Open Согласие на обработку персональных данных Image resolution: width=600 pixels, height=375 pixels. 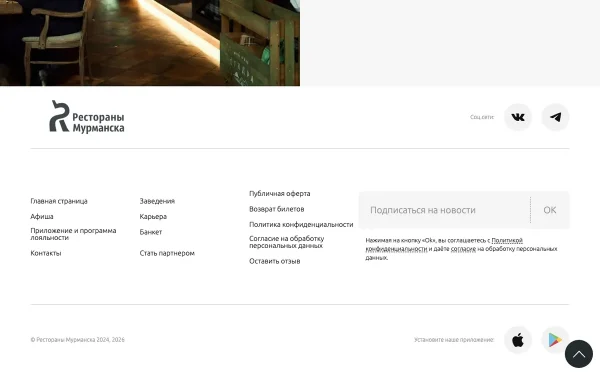[287, 242]
